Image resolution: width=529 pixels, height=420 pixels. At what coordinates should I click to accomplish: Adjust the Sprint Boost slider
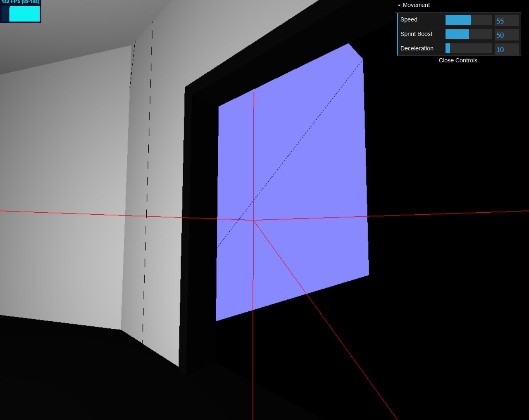click(x=468, y=34)
